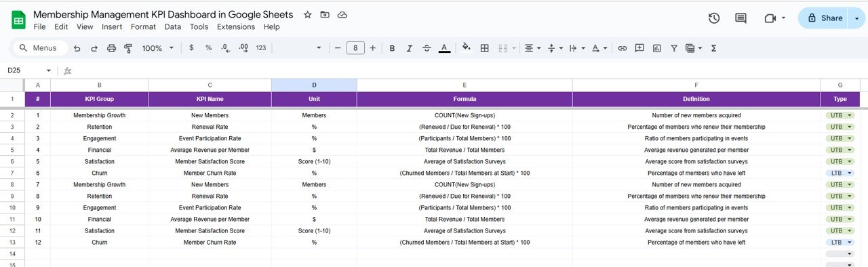Start a video call with camera icon
The height and width of the screenshot is (267, 868).
(x=770, y=18)
